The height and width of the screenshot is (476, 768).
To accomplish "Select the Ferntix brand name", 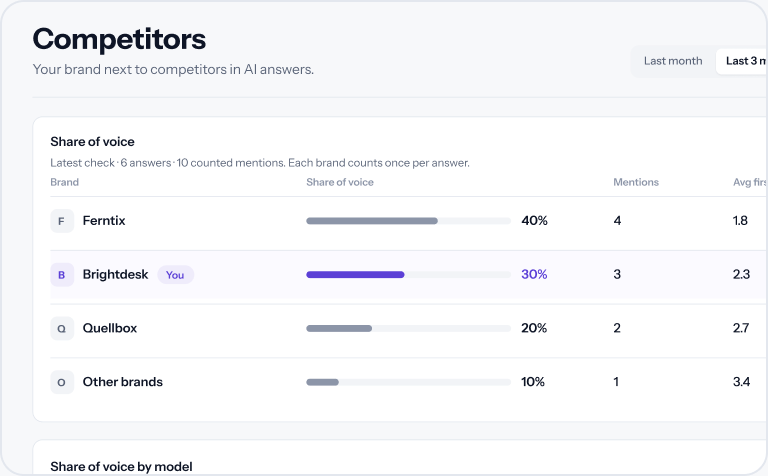I will pos(104,220).
